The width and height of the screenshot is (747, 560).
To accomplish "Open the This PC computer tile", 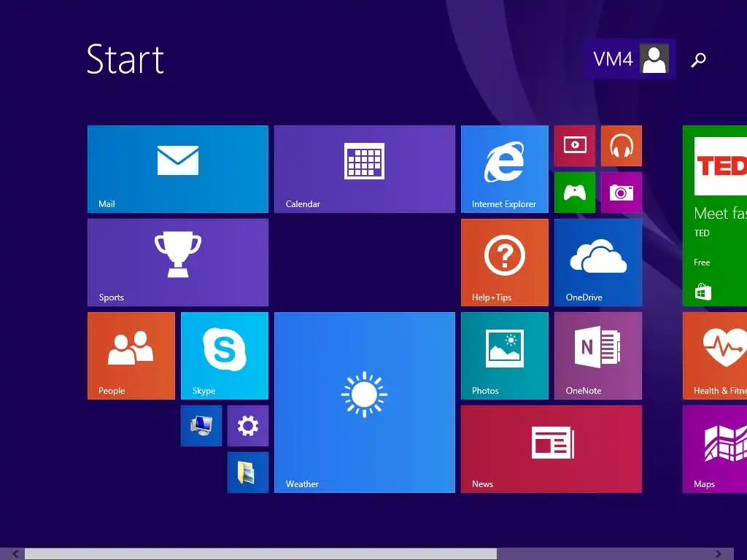I will tap(201, 426).
